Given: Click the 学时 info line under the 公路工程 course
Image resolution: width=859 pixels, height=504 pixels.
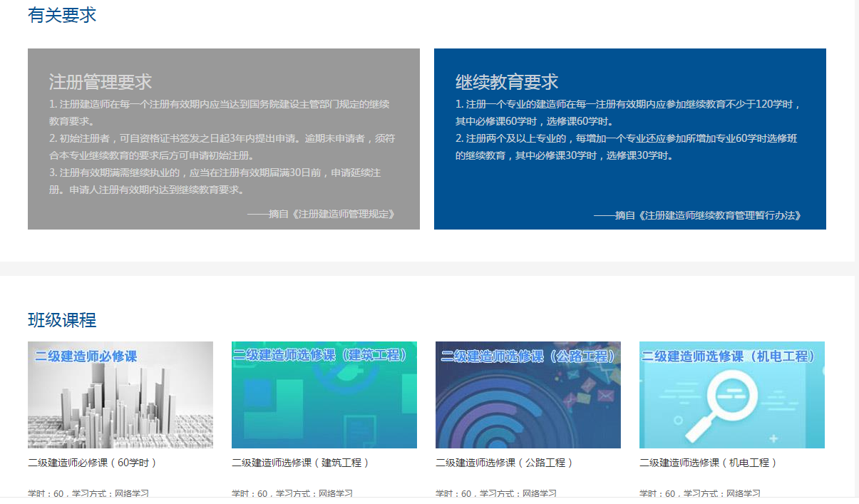Looking at the screenshot, I should [x=496, y=493].
